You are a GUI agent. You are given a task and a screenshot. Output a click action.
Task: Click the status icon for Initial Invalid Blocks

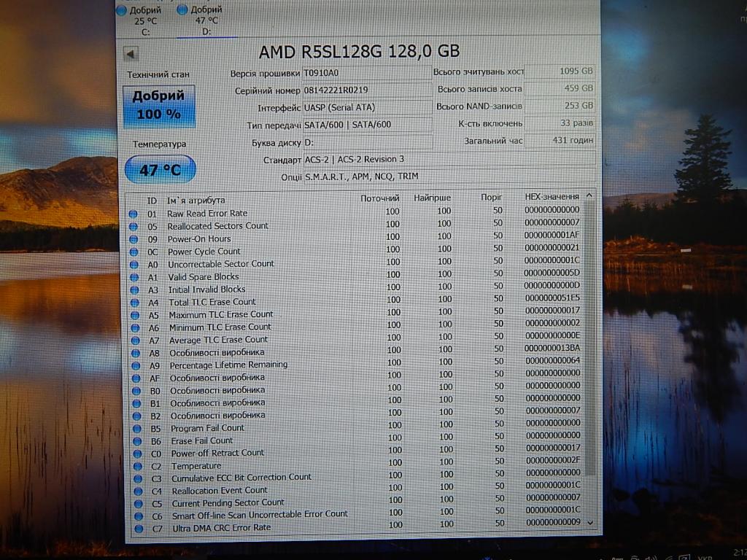click(x=134, y=290)
